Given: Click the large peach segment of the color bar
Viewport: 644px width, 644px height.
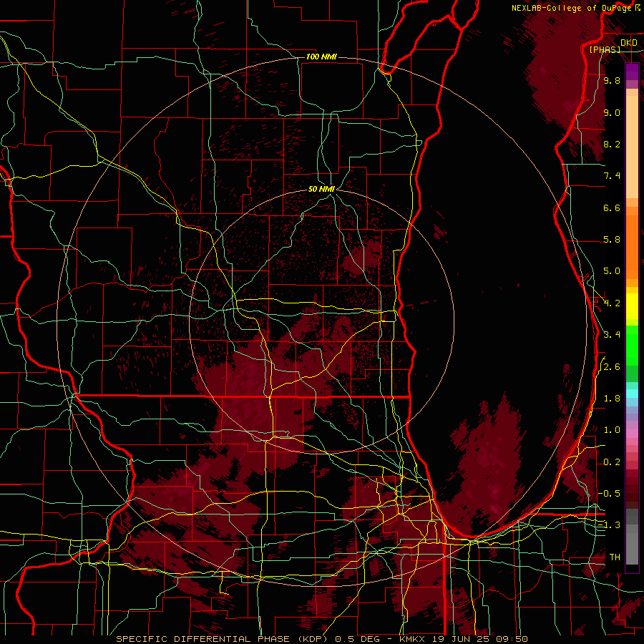Looking at the screenshot, I should [x=632, y=147].
